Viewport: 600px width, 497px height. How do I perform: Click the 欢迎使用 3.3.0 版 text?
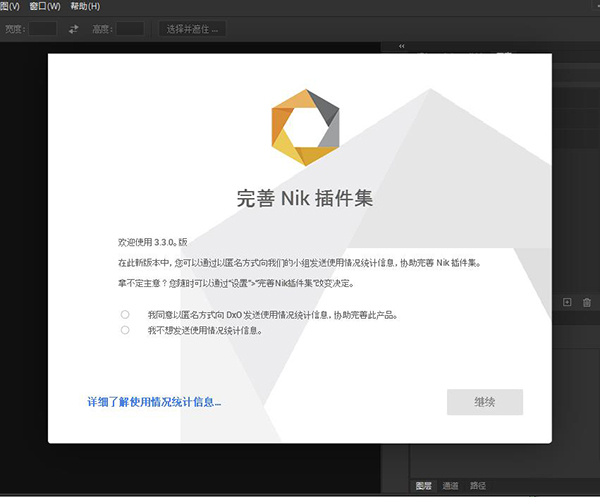153,242
